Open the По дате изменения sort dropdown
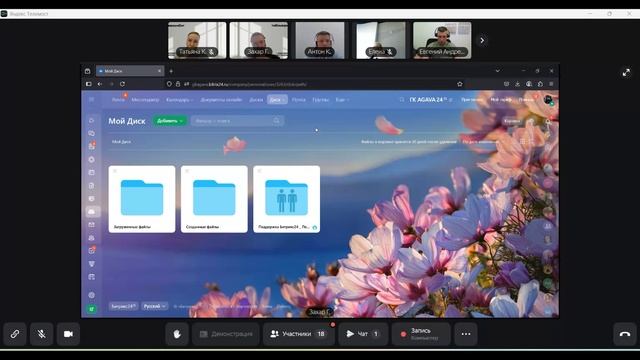The height and width of the screenshot is (360, 640). 480,142
